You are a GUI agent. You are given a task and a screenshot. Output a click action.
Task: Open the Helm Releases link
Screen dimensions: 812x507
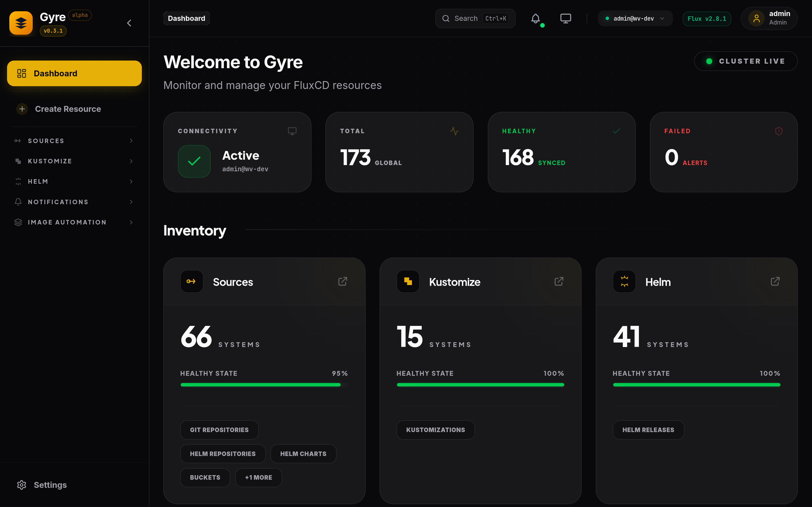pyautogui.click(x=648, y=430)
